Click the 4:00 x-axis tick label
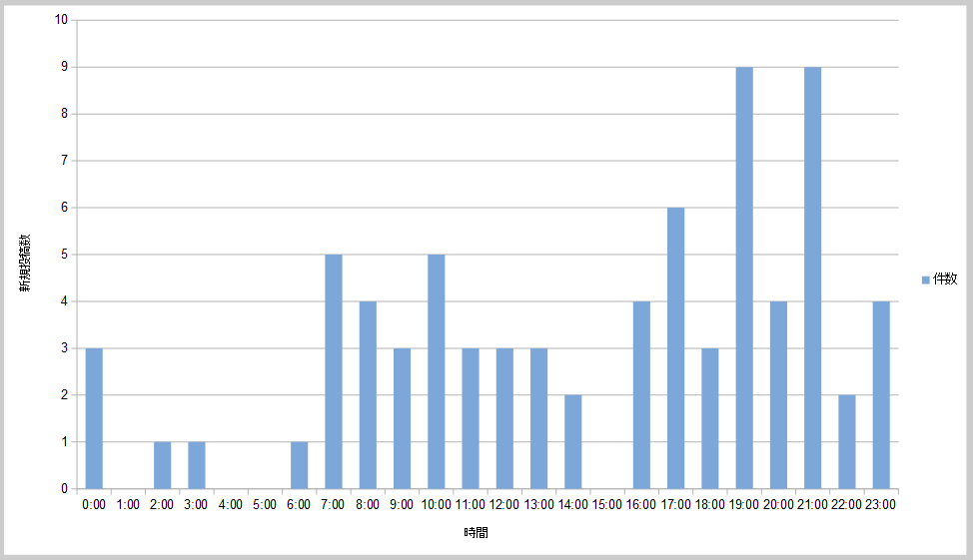973x560 pixels. (230, 505)
